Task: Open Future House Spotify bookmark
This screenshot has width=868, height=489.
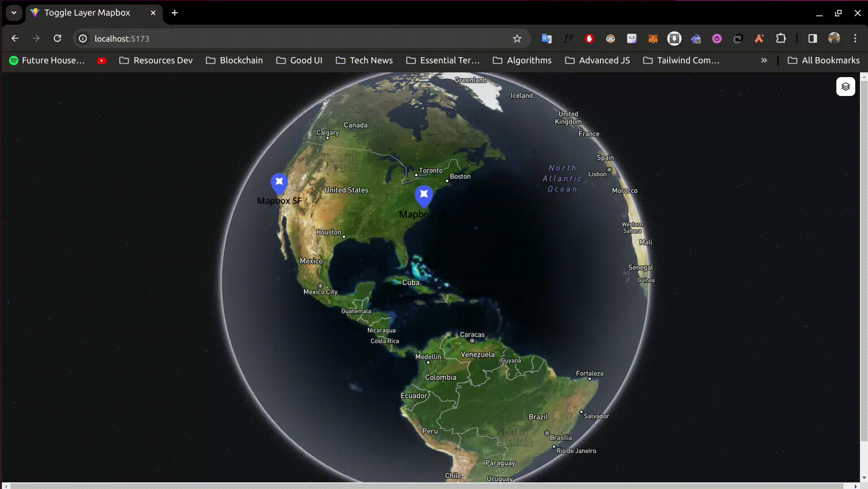Action: (47, 61)
